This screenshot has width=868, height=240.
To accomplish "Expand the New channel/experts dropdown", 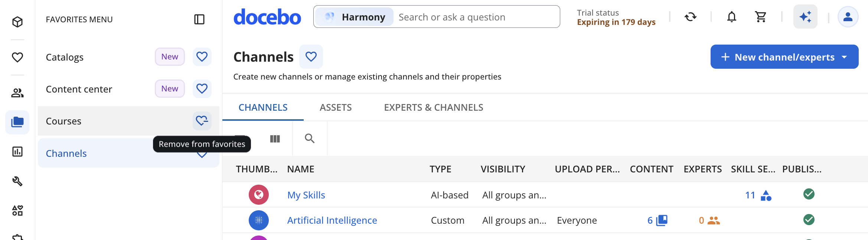I will (x=844, y=57).
